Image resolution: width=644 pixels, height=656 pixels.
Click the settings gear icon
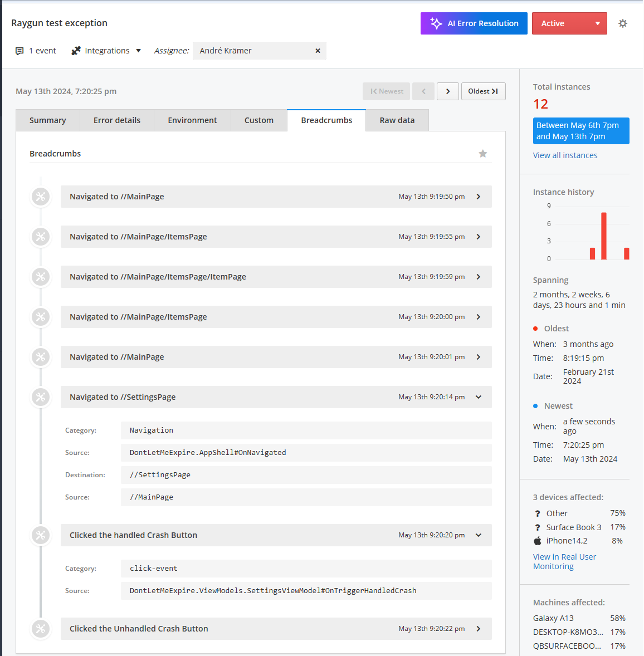pos(623,23)
